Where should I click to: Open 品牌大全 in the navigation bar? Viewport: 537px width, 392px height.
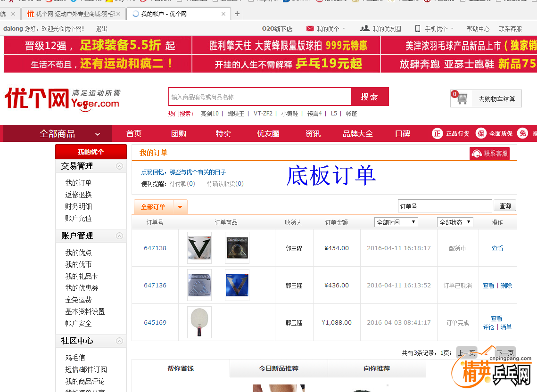(x=358, y=134)
